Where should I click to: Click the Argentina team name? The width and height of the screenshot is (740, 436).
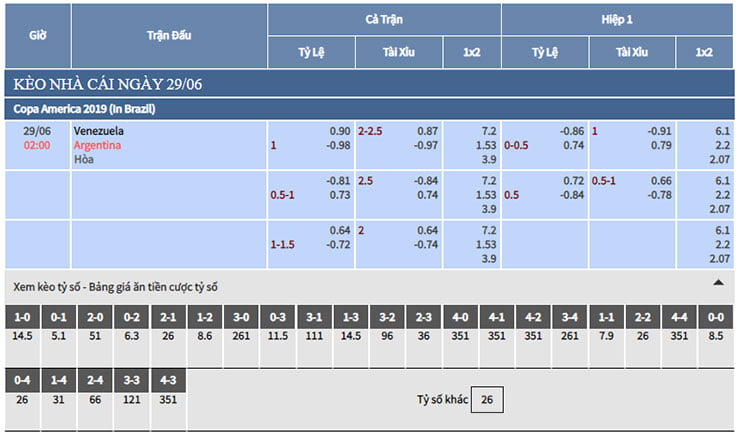(97, 145)
